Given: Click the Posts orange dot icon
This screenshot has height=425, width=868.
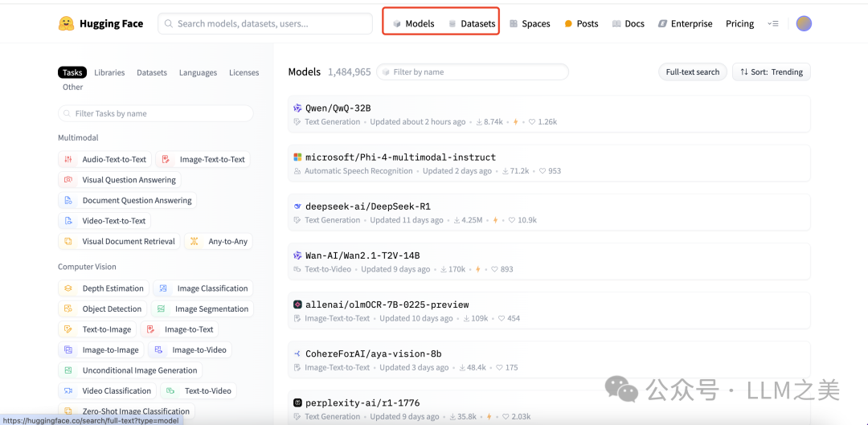Looking at the screenshot, I should 568,24.
